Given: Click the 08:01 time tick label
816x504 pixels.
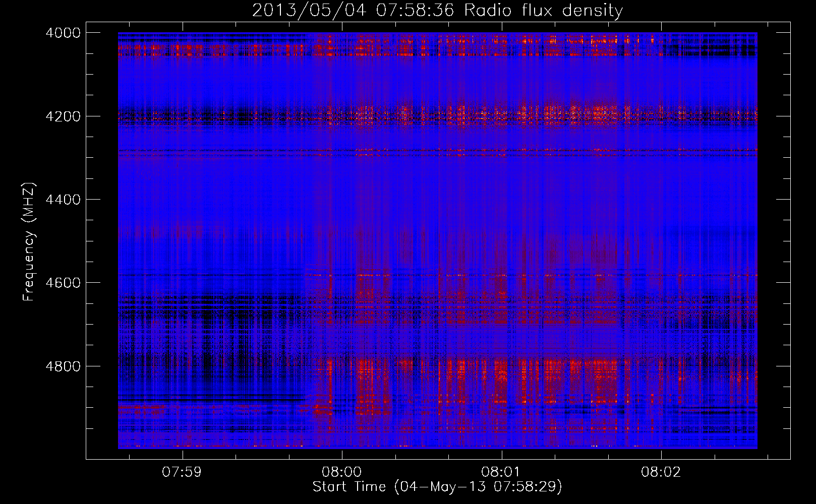Looking at the screenshot, I should [501, 472].
